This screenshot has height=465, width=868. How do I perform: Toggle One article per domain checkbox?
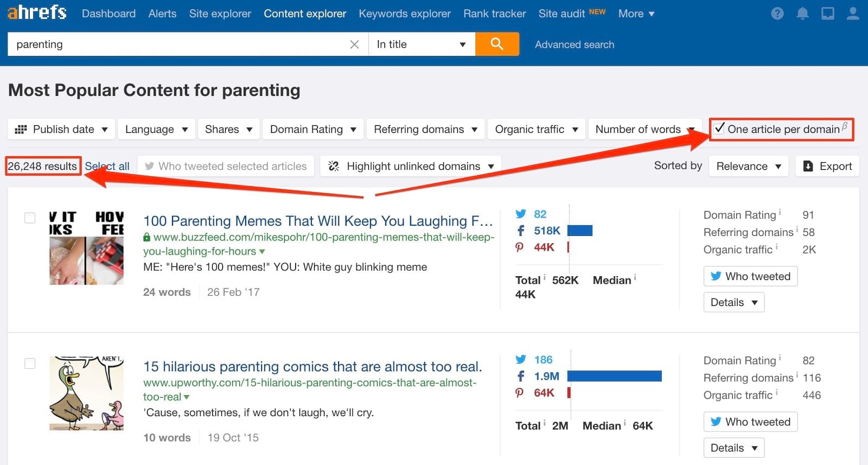[719, 129]
